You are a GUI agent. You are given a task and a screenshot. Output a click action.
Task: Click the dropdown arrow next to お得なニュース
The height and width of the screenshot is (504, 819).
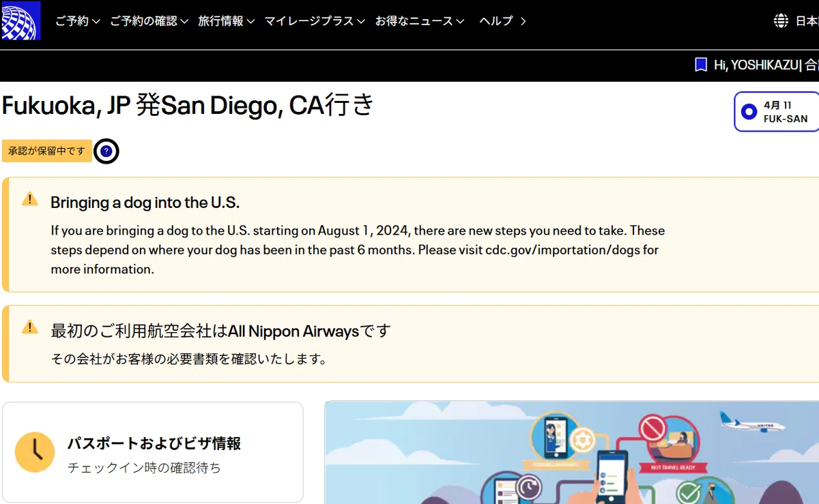(x=461, y=22)
